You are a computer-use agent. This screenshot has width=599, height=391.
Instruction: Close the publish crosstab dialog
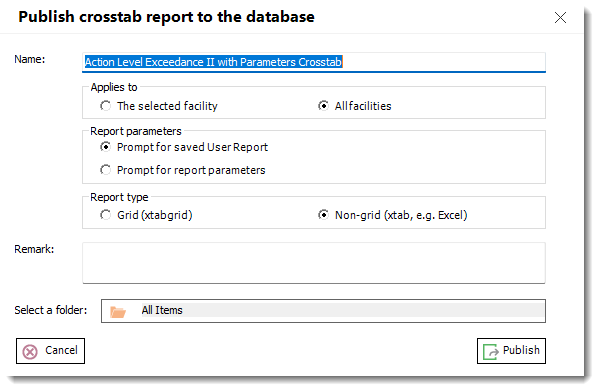(560, 17)
